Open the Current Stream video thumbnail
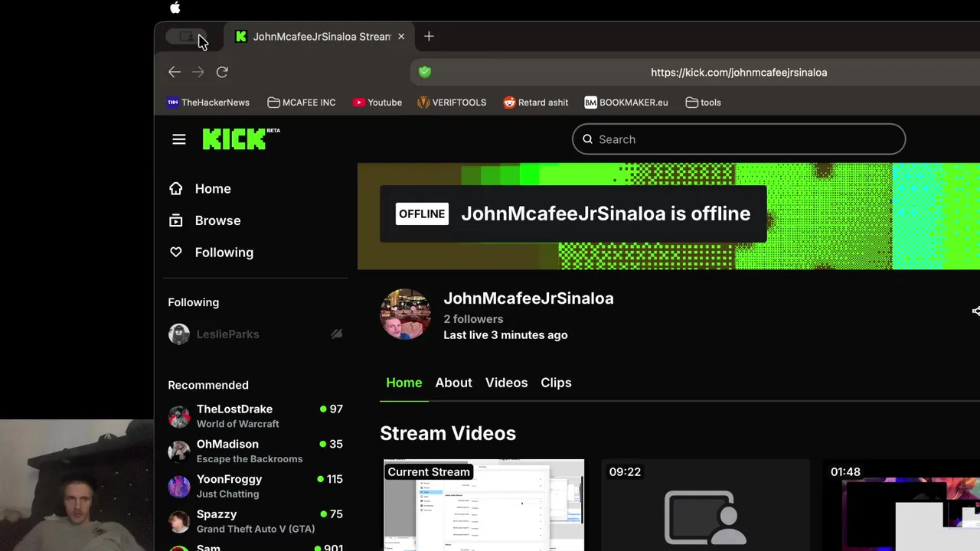Image resolution: width=980 pixels, height=551 pixels. 484,505
